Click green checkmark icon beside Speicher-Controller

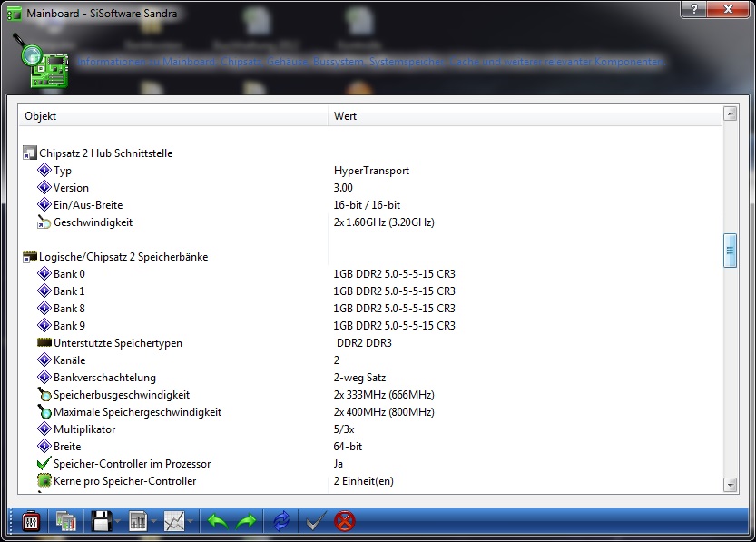coord(44,463)
